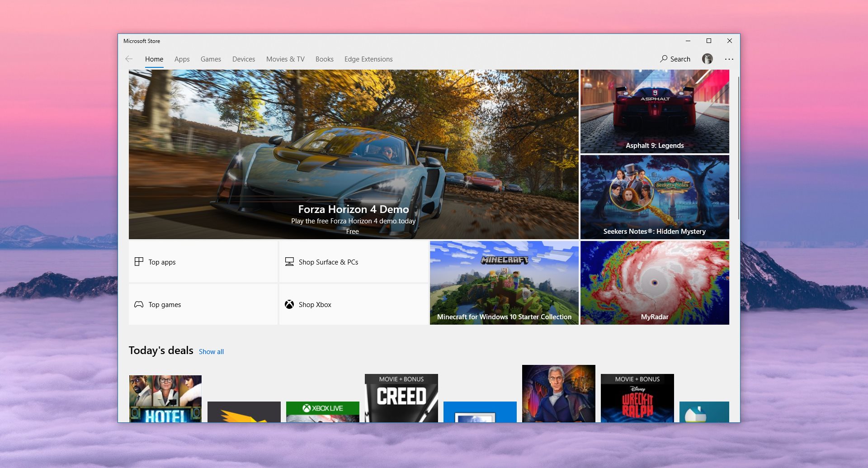868x468 pixels.
Task: Open the Shop Xbox tile
Action: tap(354, 304)
